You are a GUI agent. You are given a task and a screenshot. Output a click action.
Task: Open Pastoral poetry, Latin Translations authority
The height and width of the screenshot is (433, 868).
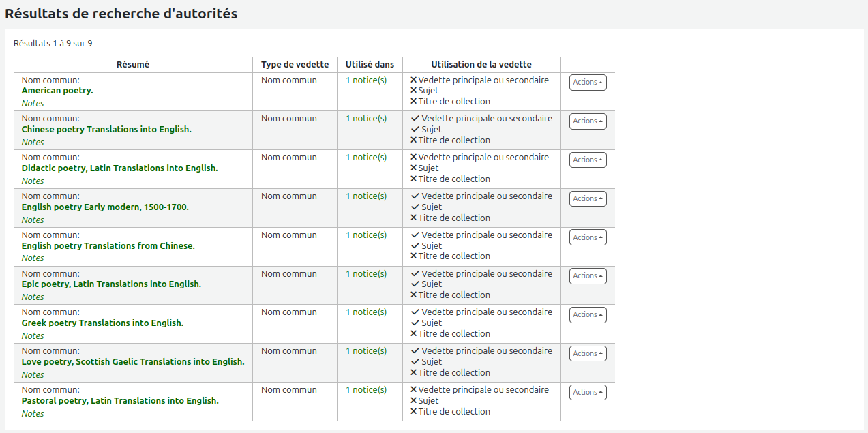[x=120, y=401]
